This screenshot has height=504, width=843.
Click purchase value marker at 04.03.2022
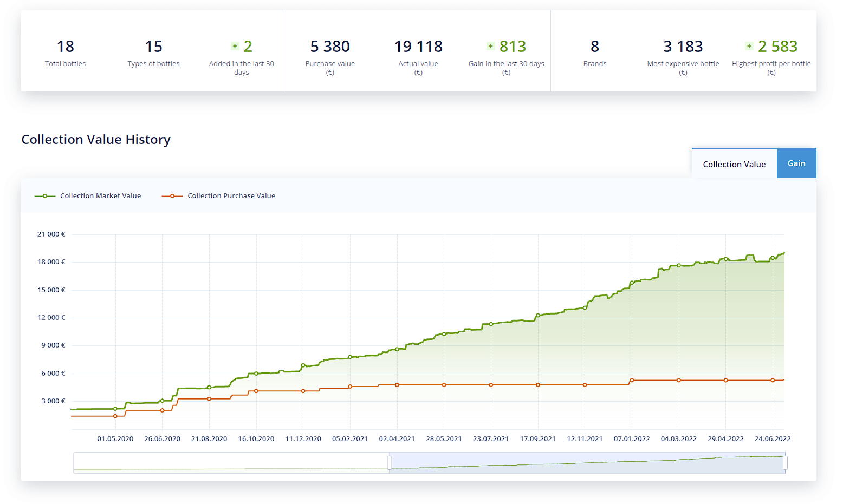679,381
